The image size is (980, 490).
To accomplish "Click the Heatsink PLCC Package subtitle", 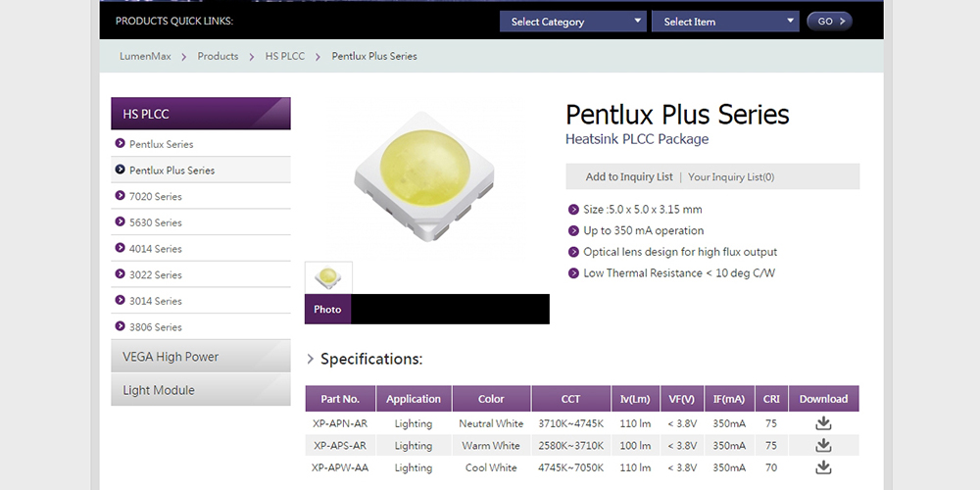I will [x=637, y=139].
